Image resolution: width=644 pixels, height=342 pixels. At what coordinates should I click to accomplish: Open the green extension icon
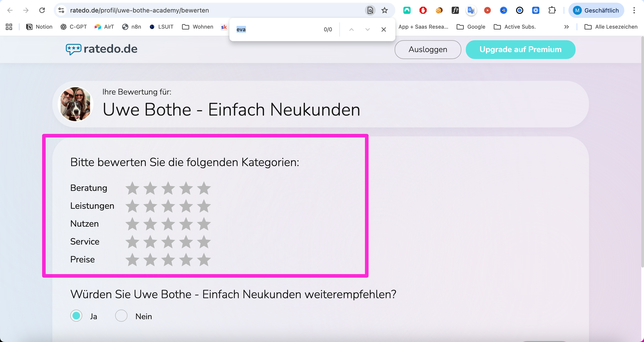(x=407, y=10)
